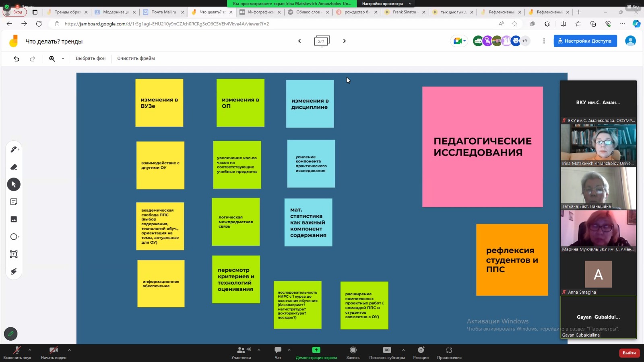Click the Настройки Доступа button
The image size is (644, 362).
585,41
